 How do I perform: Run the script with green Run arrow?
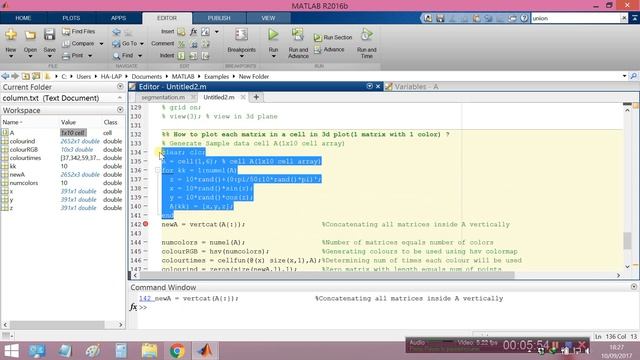click(x=273, y=35)
